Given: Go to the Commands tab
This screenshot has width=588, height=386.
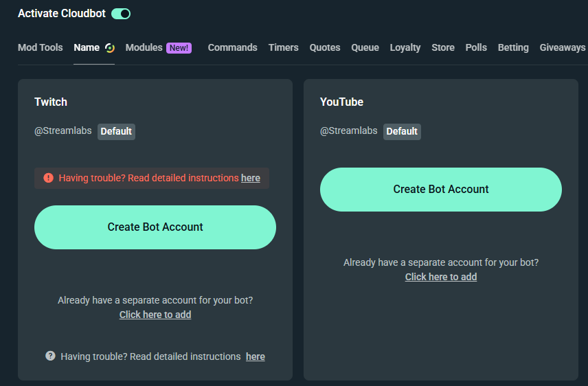Looking at the screenshot, I should pos(232,47).
